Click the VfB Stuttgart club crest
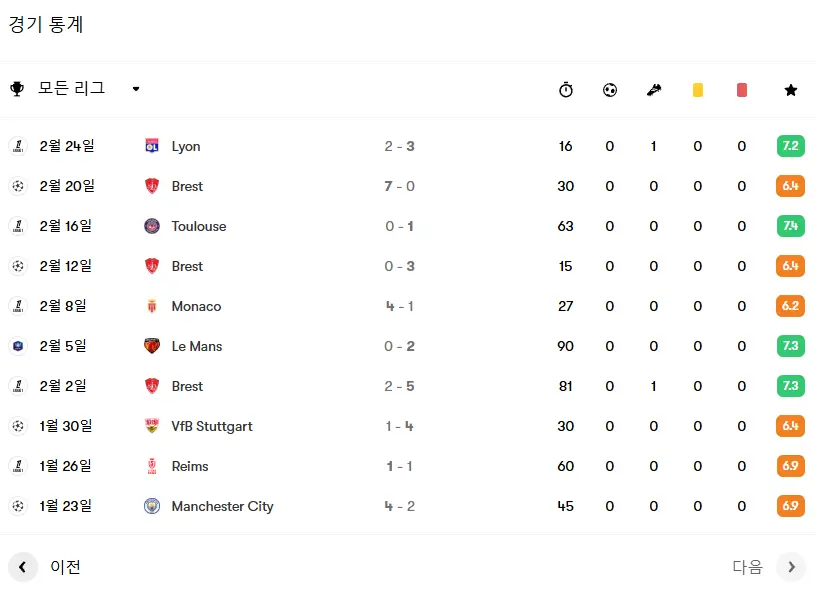The image size is (816, 592). click(152, 426)
